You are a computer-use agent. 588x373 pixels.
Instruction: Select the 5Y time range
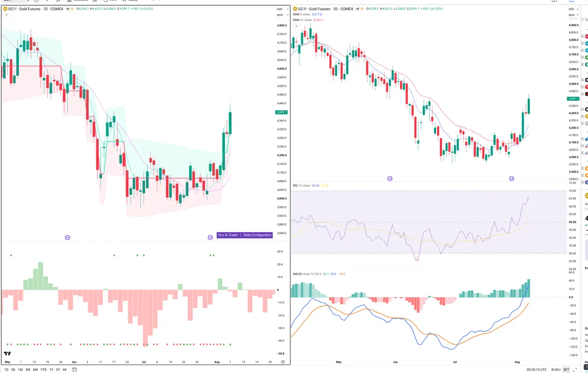[58, 370]
